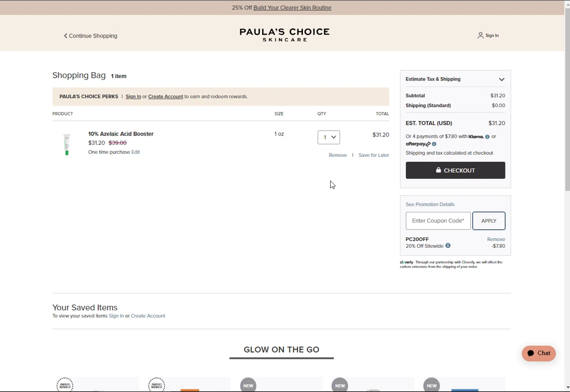
Task: Click Create Account under Your Saved Items
Action: point(148,316)
